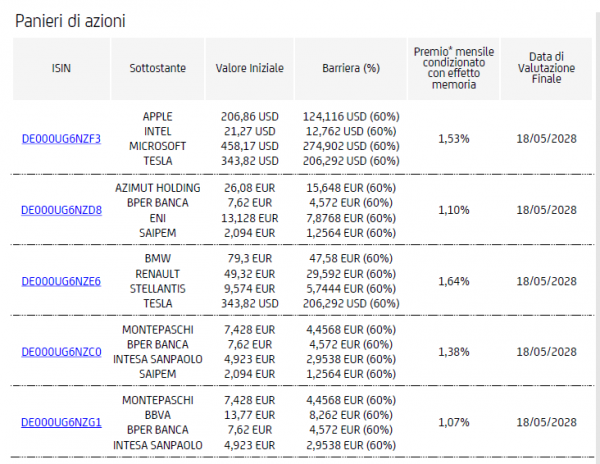Select the STELLANTIS underlying name
600x464 pixels.
[x=158, y=289]
